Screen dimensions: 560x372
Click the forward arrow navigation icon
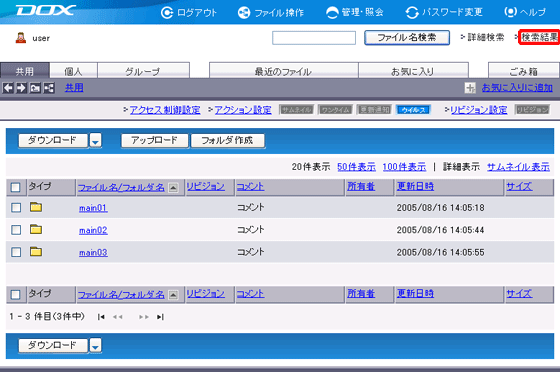21,88
